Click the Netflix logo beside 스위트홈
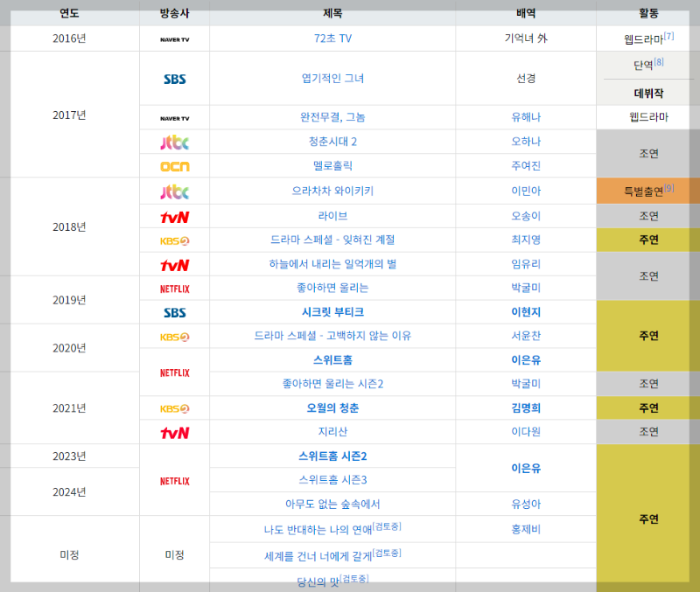Viewport: 700px width, 592px height. click(x=174, y=373)
